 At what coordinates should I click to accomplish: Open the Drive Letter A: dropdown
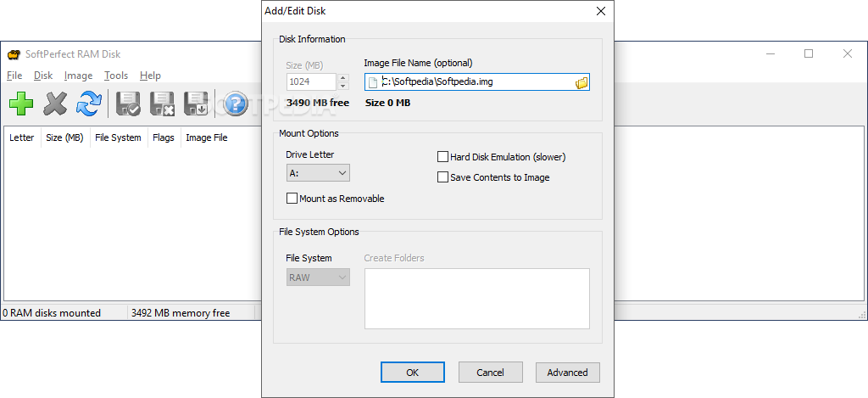pyautogui.click(x=318, y=173)
